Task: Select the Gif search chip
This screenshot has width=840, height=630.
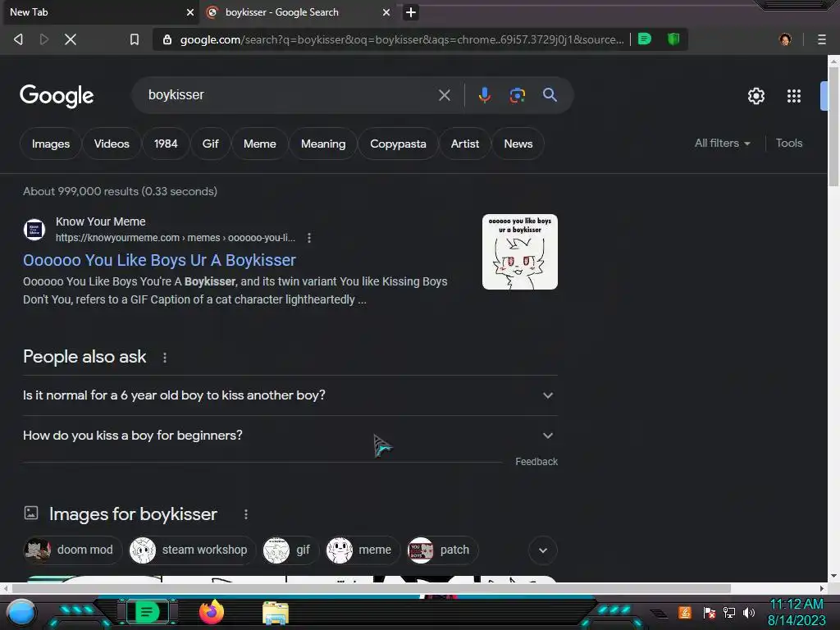Action: [210, 144]
